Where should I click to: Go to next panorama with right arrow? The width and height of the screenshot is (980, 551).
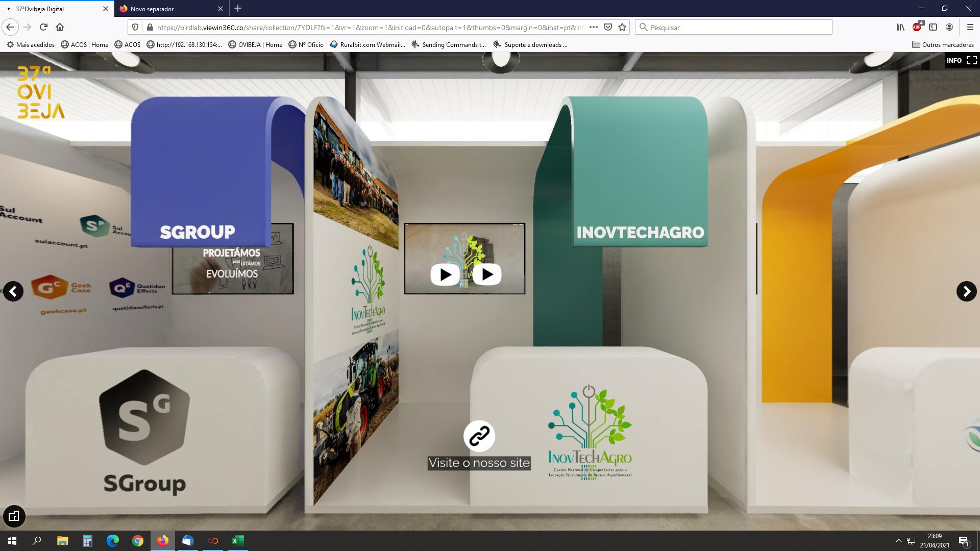966,291
